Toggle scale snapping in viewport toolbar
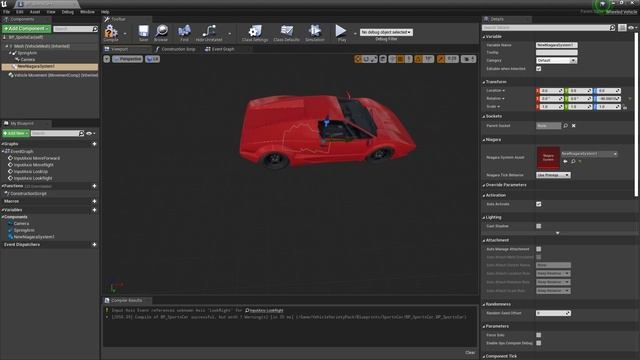Image resolution: width=640 pixels, height=360 pixels. coord(441,59)
